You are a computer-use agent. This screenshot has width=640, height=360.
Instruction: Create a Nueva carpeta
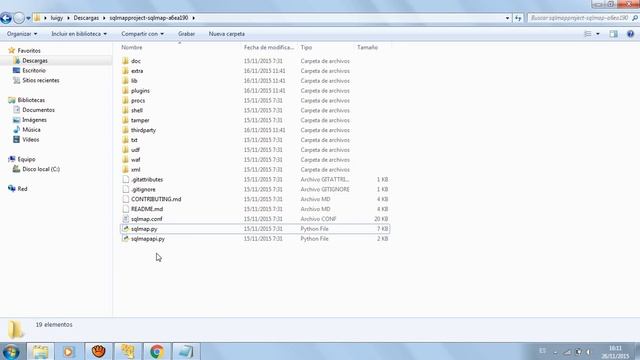227,34
